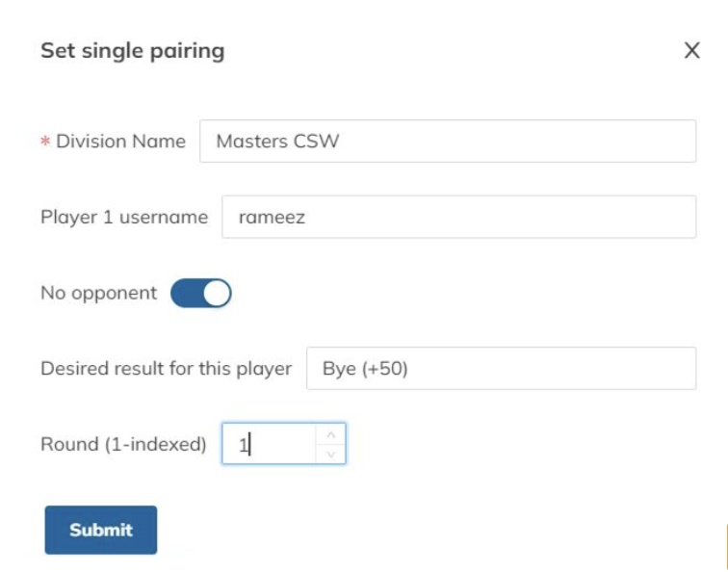
Task: Decrease round with the down arrow
Action: tap(330, 454)
